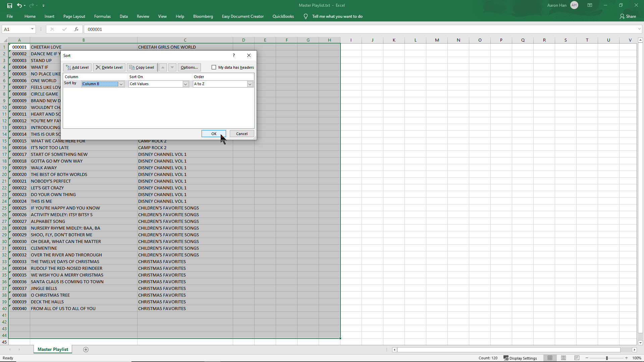Image resolution: width=644 pixels, height=362 pixels.
Task: Open the Sort by Column B dropdown
Action: pos(121,84)
